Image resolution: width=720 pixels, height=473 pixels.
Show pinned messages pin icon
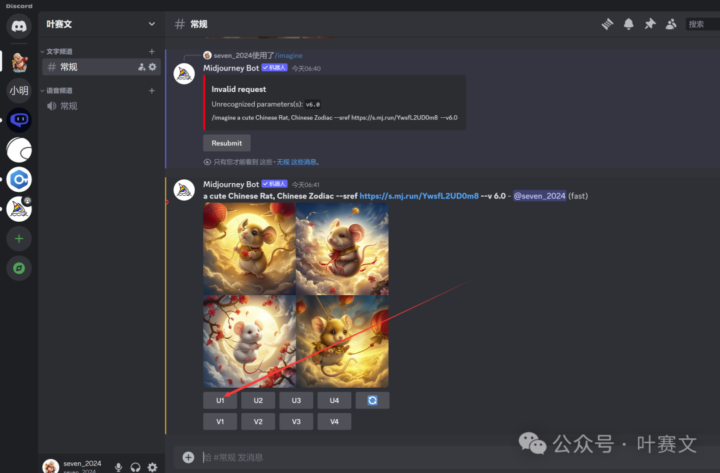point(649,24)
